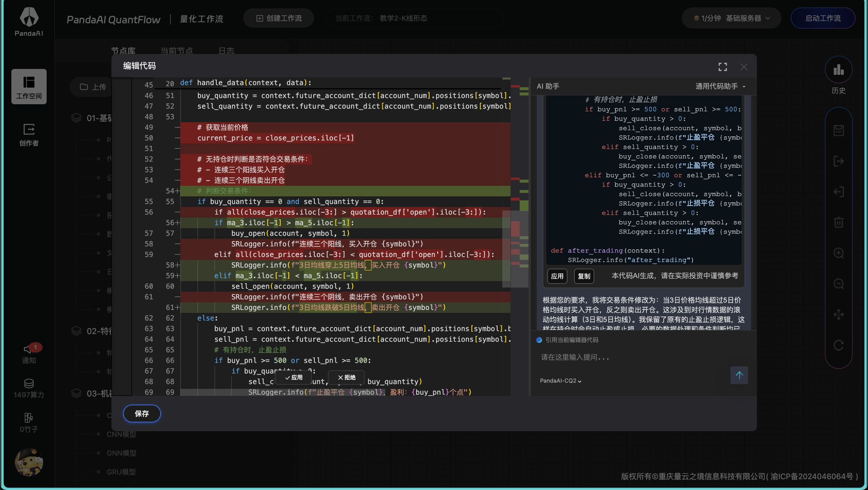Accept the diff with inline ✓应用 button
Screen dimensions: 868x490
[294, 377]
